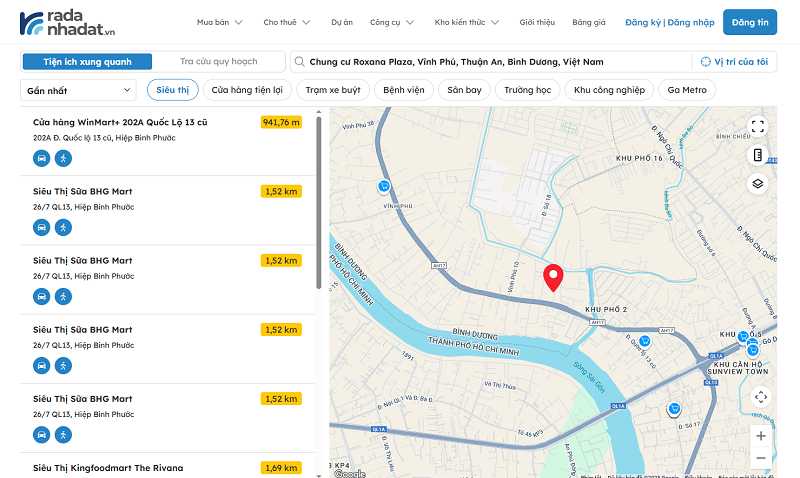The width and height of the screenshot is (800, 478).
Task: Click Vị trí của tôi button
Action: (735, 62)
